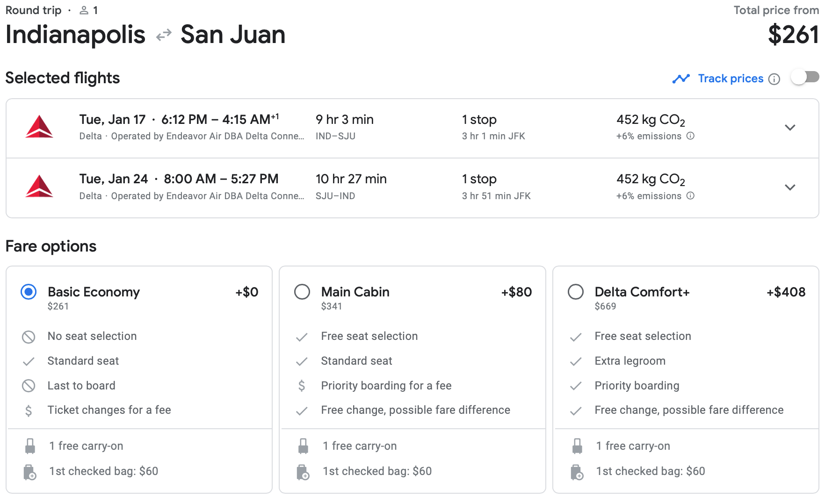Click dollar icon beside Priority boarding for a fee
The width and height of the screenshot is (825, 504).
tap(302, 386)
